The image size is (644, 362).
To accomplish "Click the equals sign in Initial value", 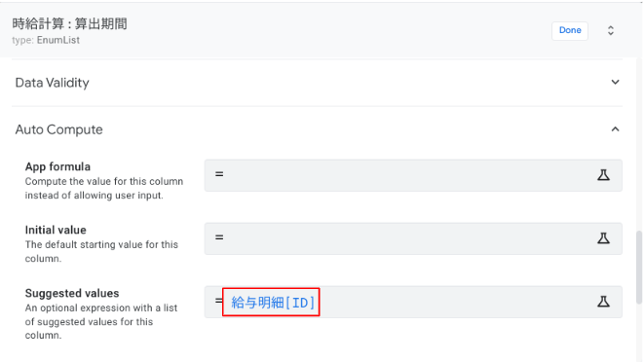I will (219, 237).
